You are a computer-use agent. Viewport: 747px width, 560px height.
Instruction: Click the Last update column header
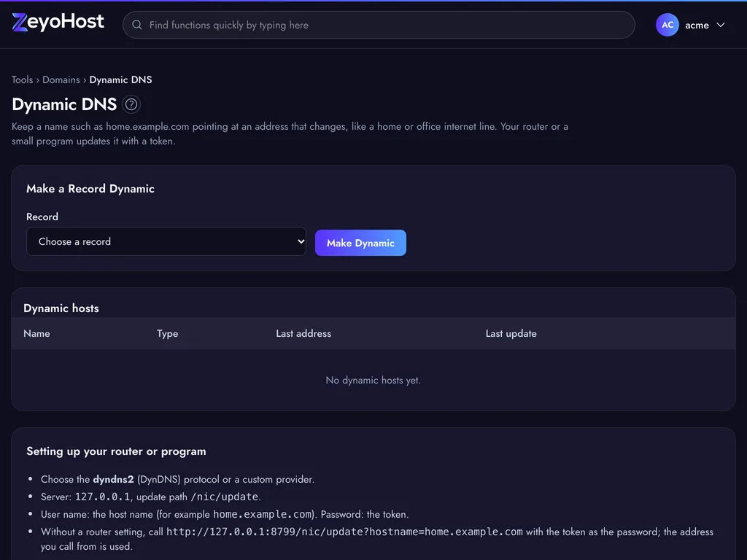[511, 333]
